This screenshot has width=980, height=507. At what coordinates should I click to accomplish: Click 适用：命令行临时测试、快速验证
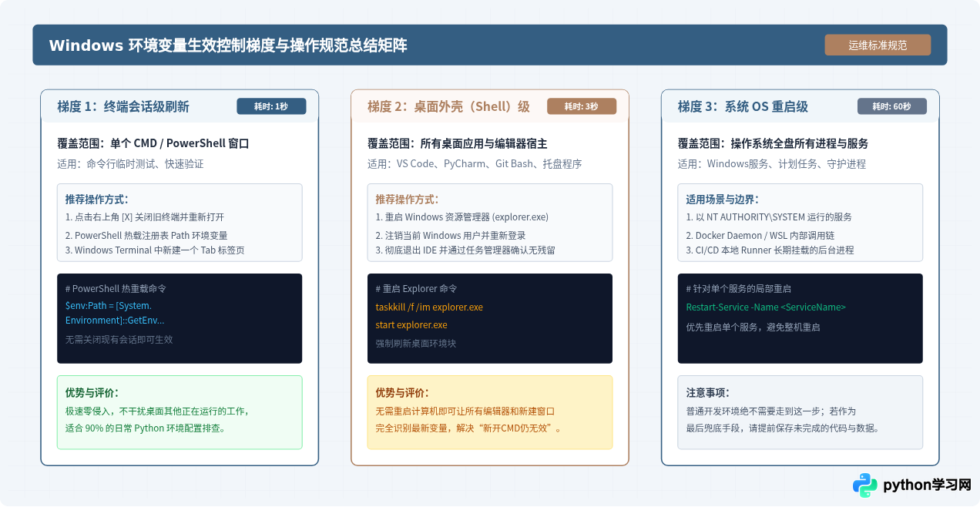[130, 163]
